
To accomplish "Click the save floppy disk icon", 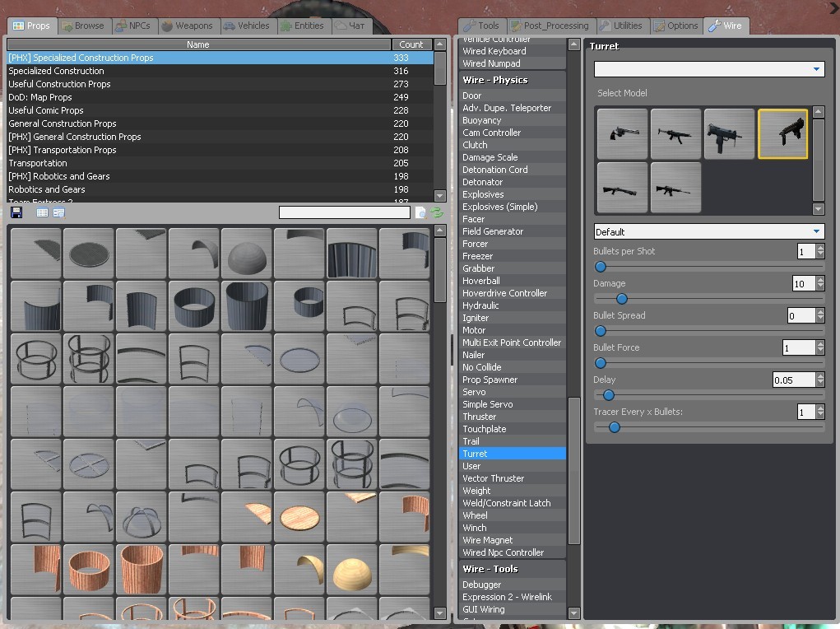I will click(x=16, y=212).
